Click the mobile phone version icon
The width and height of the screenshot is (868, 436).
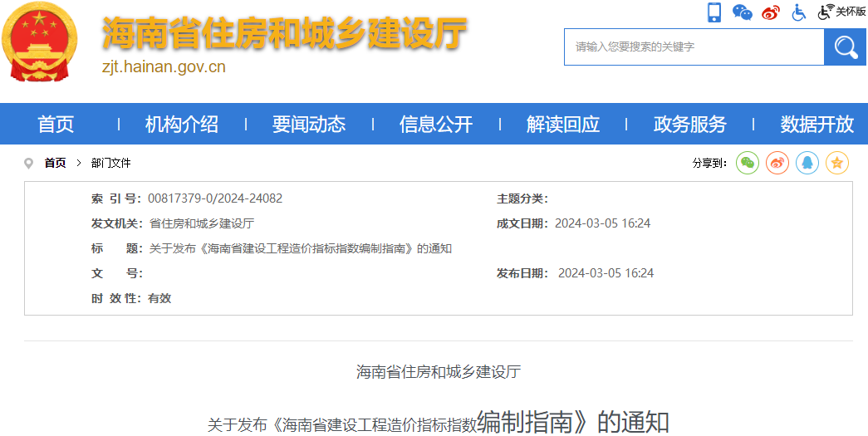coord(714,12)
